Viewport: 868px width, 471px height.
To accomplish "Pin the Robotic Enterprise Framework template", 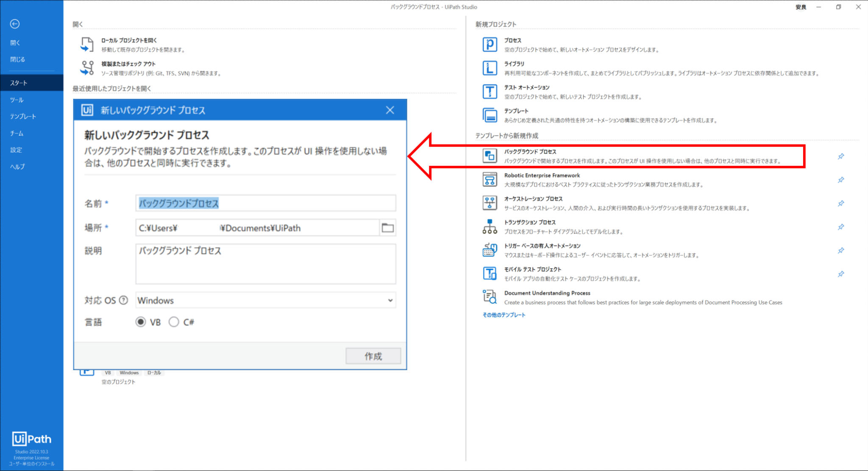I will point(841,180).
